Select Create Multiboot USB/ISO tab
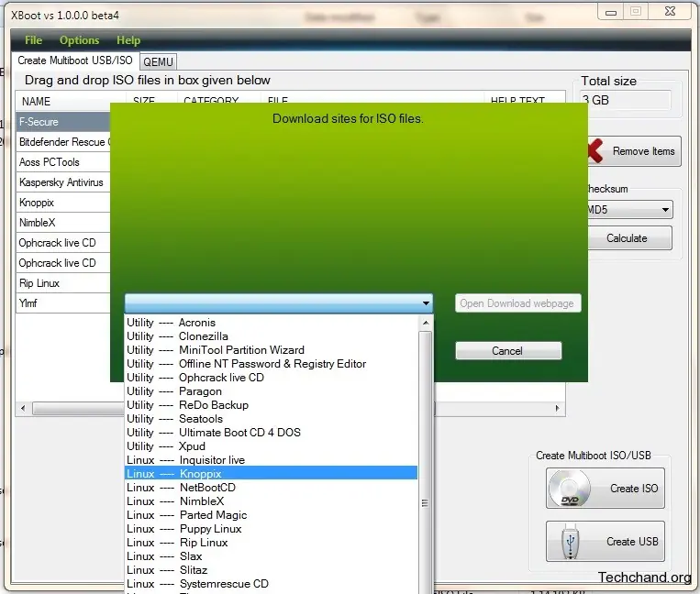700x594 pixels. (75, 60)
